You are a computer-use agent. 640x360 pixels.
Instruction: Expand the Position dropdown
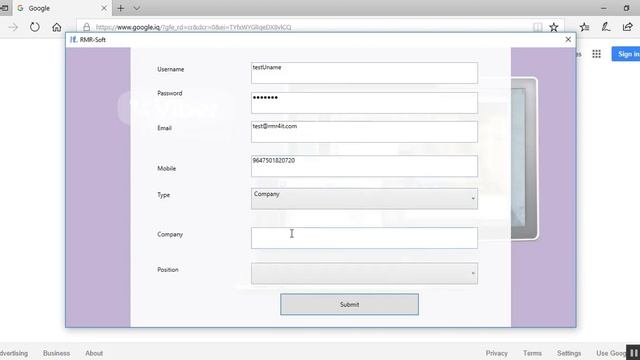pyautogui.click(x=364, y=273)
